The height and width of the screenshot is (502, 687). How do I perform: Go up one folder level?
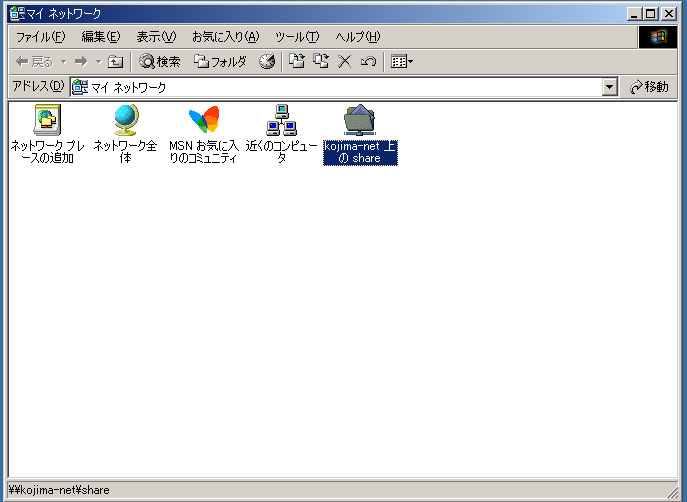pyautogui.click(x=116, y=62)
